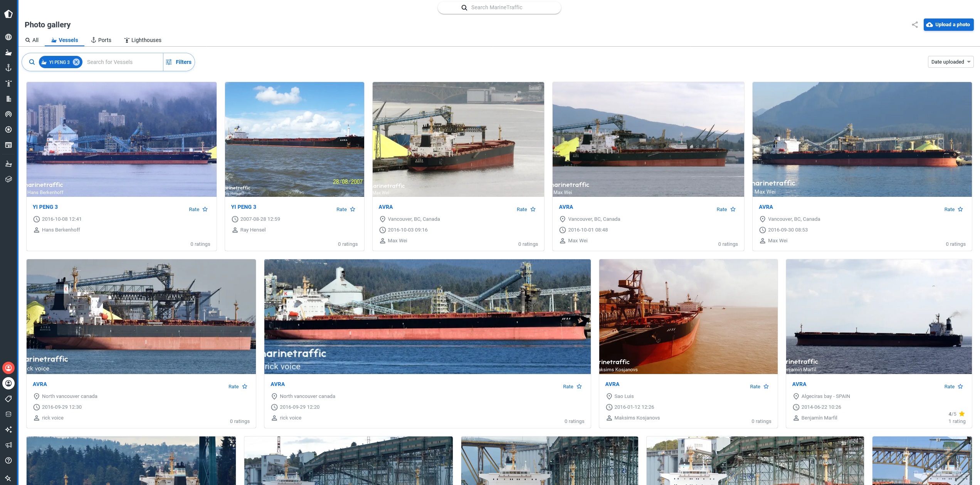Open AVRA thumbnail dated 2016-09-29 12:20
This screenshot has width=980, height=485.
[x=427, y=316]
